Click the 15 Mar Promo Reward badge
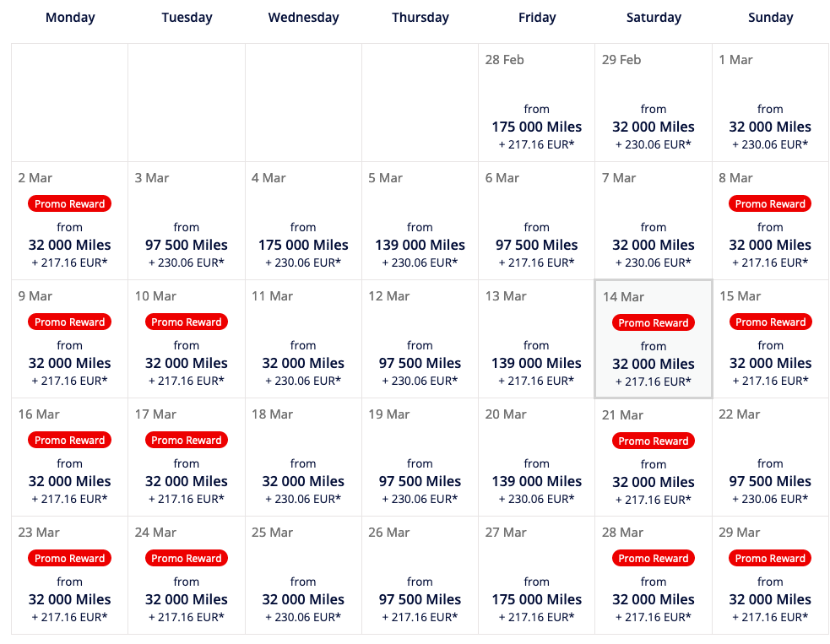Screen dimensions: 830x644 coord(770,322)
